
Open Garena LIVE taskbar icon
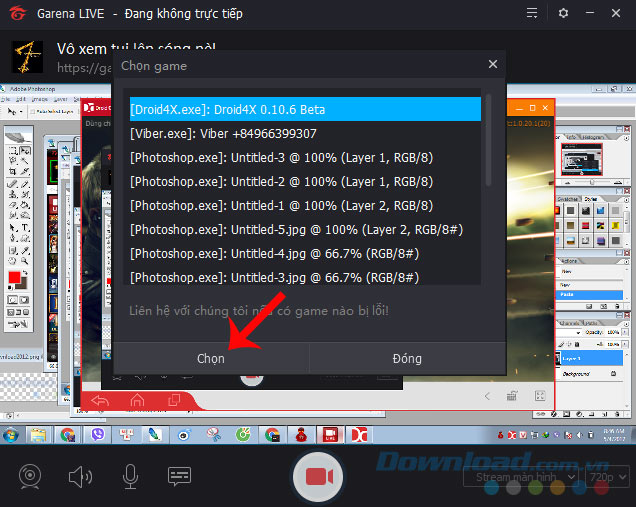coord(331,435)
